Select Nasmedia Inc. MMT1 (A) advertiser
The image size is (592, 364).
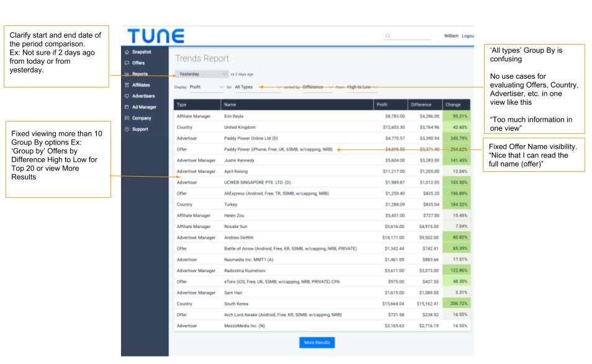pos(249,260)
